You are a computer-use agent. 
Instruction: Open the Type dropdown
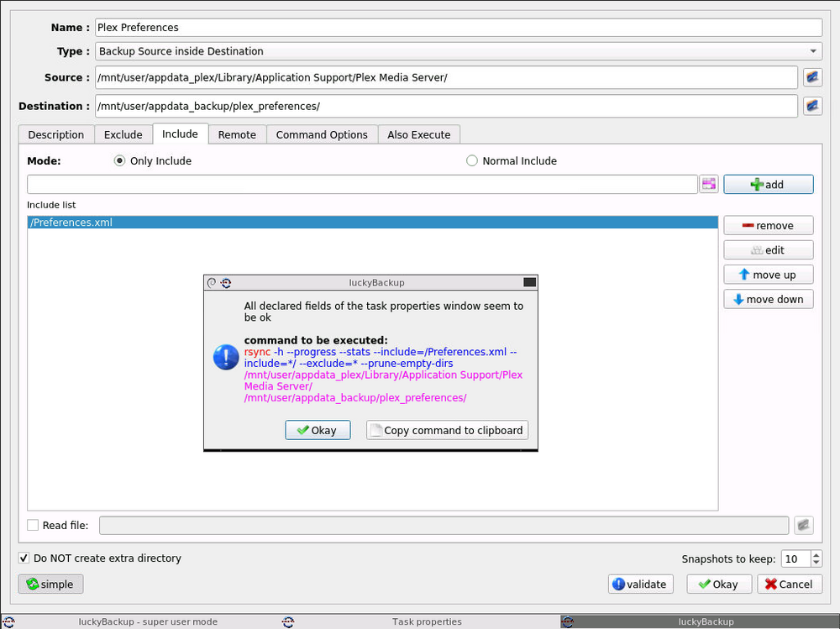459,51
